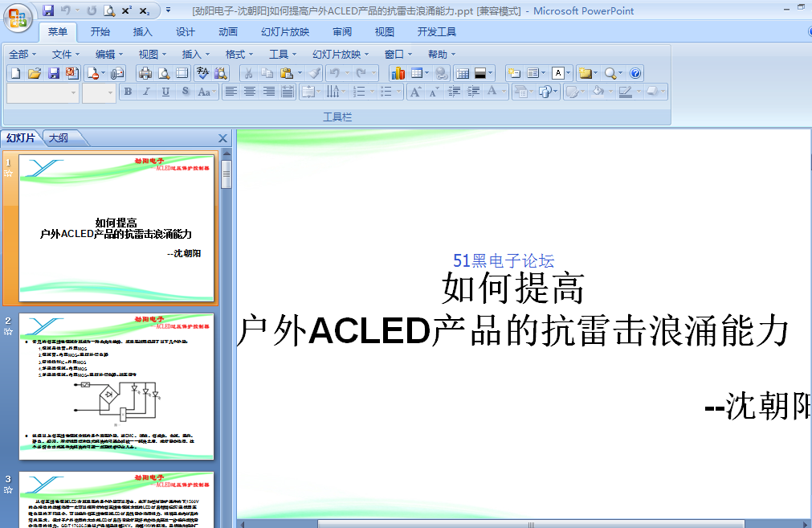The image size is (812, 528).
Task: Open the Change Case Aa dropdown
Action: click(206, 92)
